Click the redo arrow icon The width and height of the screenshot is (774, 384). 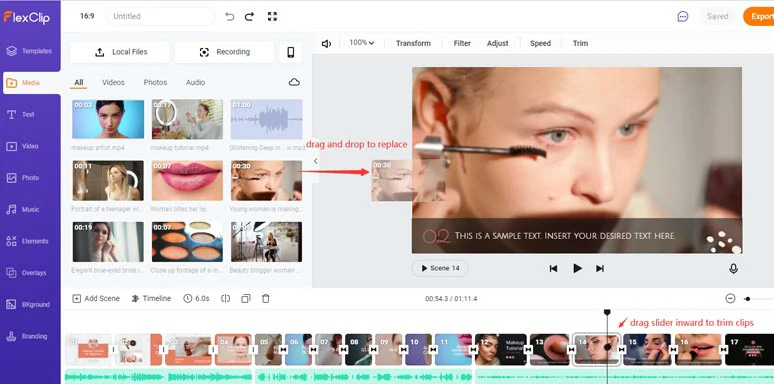coord(249,16)
